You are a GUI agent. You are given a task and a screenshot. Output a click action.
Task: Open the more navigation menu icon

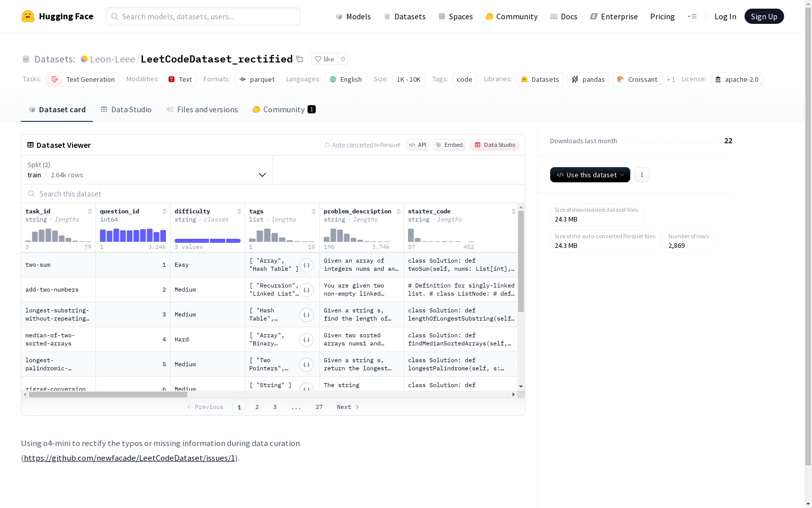(692, 16)
